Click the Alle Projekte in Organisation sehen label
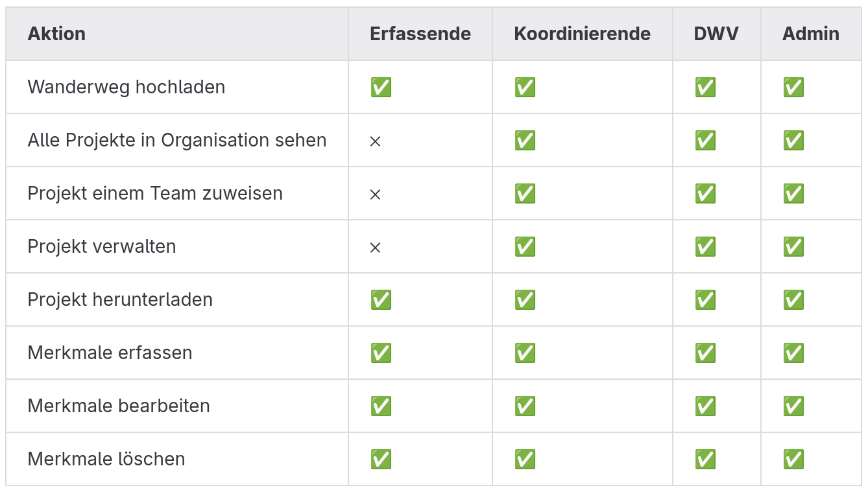The height and width of the screenshot is (490, 868). (x=177, y=140)
